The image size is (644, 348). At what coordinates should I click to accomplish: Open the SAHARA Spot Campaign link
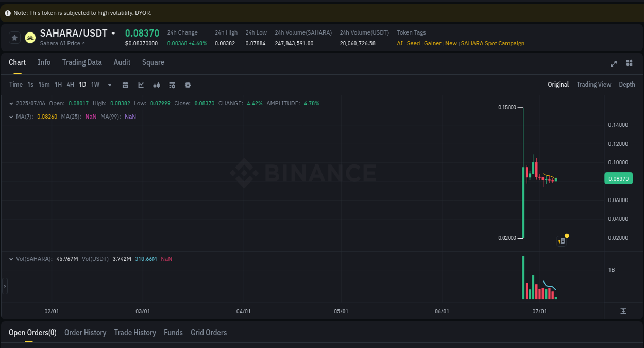click(x=492, y=43)
